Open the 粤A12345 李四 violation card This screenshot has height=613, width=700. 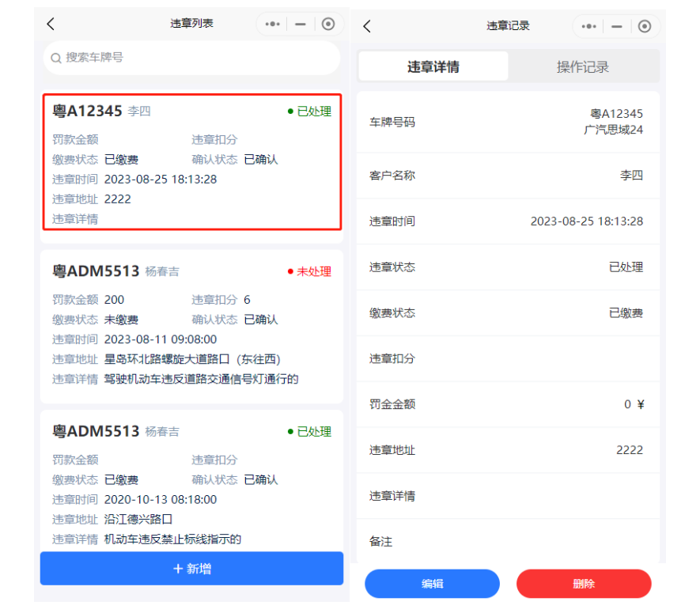pos(191,162)
